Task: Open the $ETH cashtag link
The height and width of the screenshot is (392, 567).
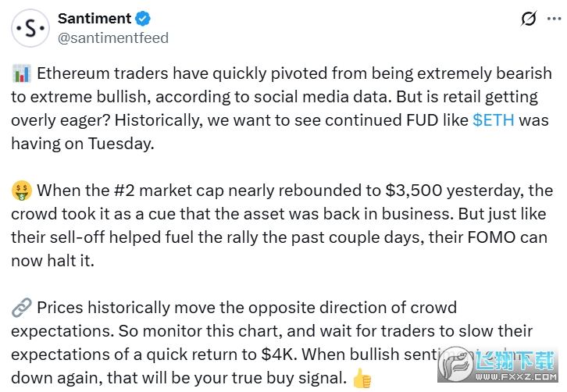Action: click(494, 121)
